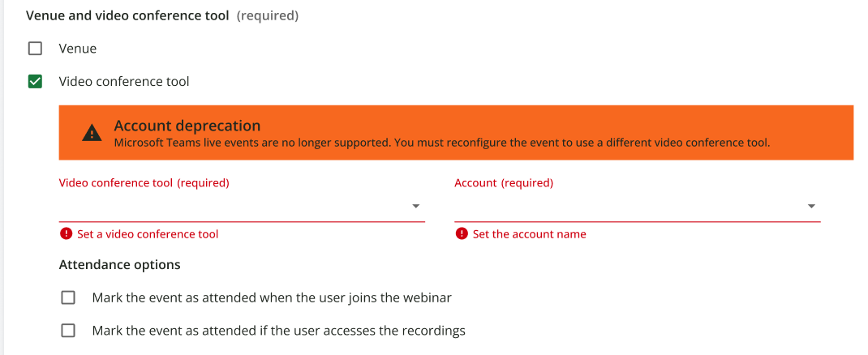
Task: Check the Venue checkbox
Action: coord(35,49)
